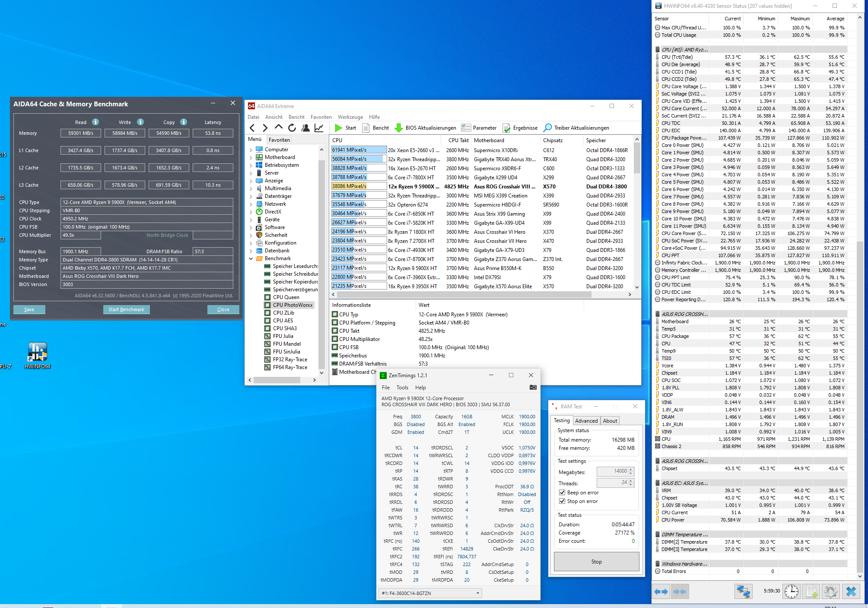This screenshot has height=608, width=868.
Task: Open Werkzeuge menu in AIDA64
Action: pos(350,117)
